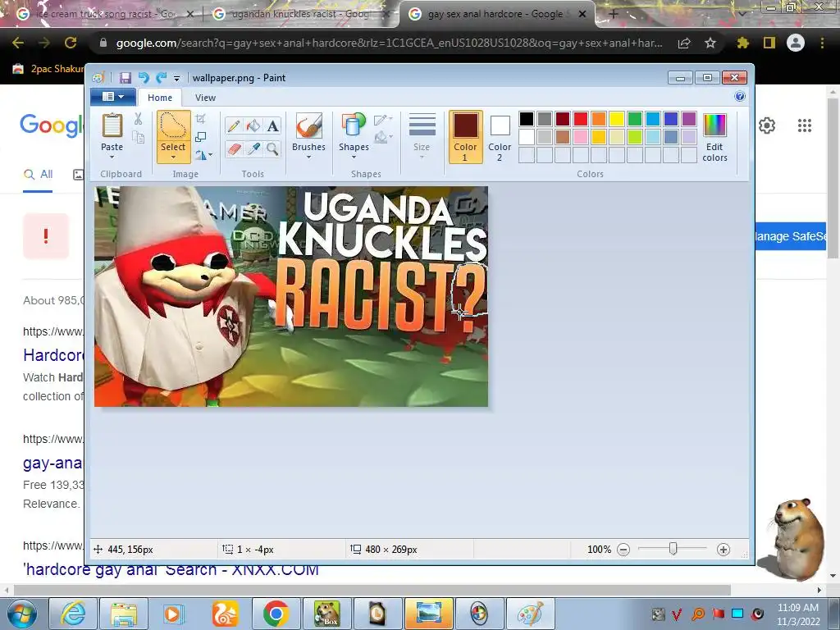Open a new Chrome tab
The height and width of the screenshot is (630, 840).
click(614, 15)
